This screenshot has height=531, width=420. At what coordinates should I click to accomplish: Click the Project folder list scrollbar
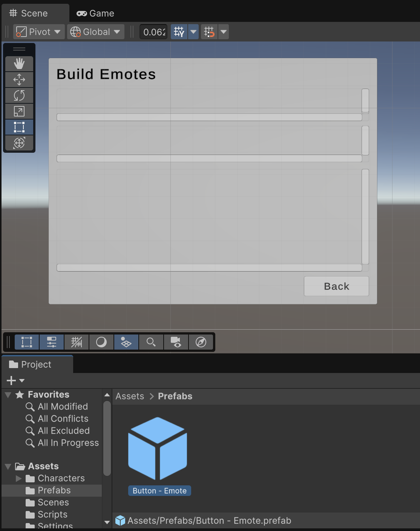pos(107,437)
